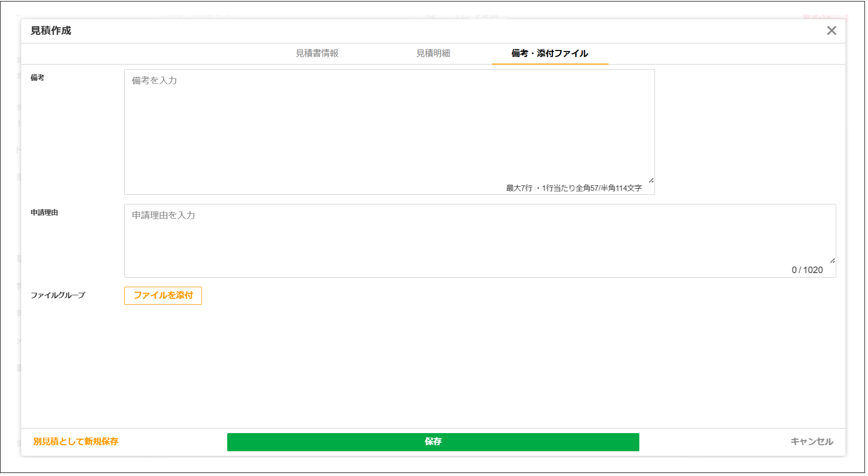Click the 0 / 1020 character counter

pyautogui.click(x=808, y=270)
